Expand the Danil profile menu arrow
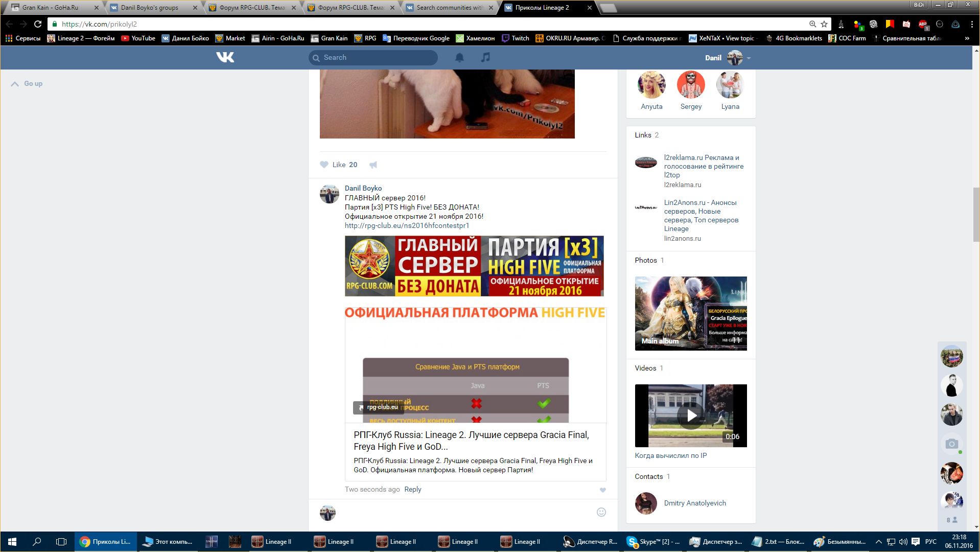980x552 pixels. pos(749,58)
